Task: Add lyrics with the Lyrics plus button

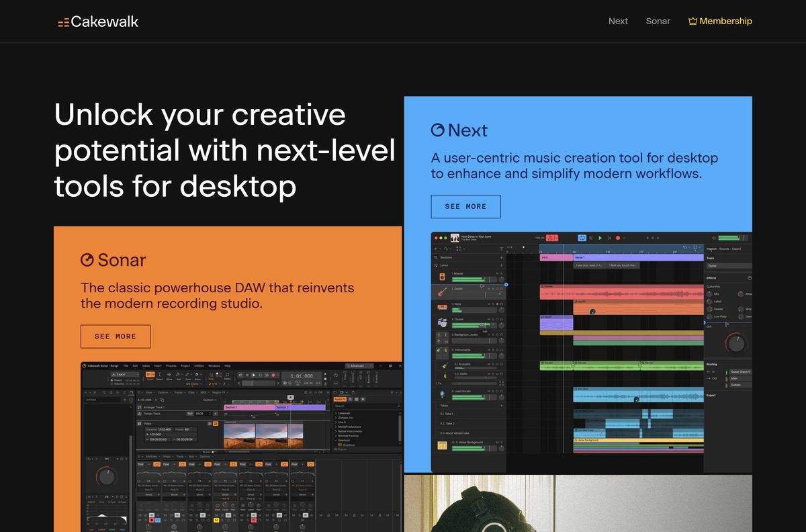Action: [x=501, y=265]
